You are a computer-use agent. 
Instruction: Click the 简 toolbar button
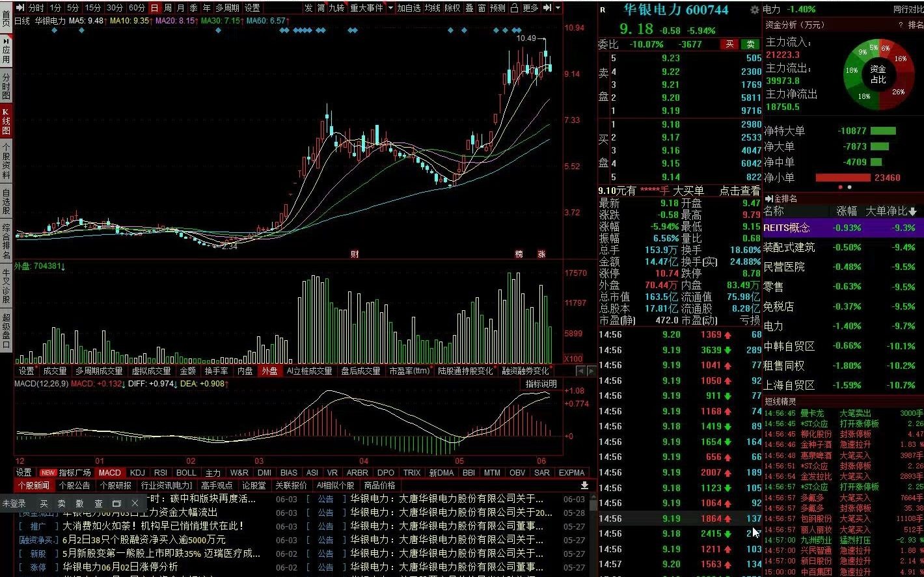[321, 8]
